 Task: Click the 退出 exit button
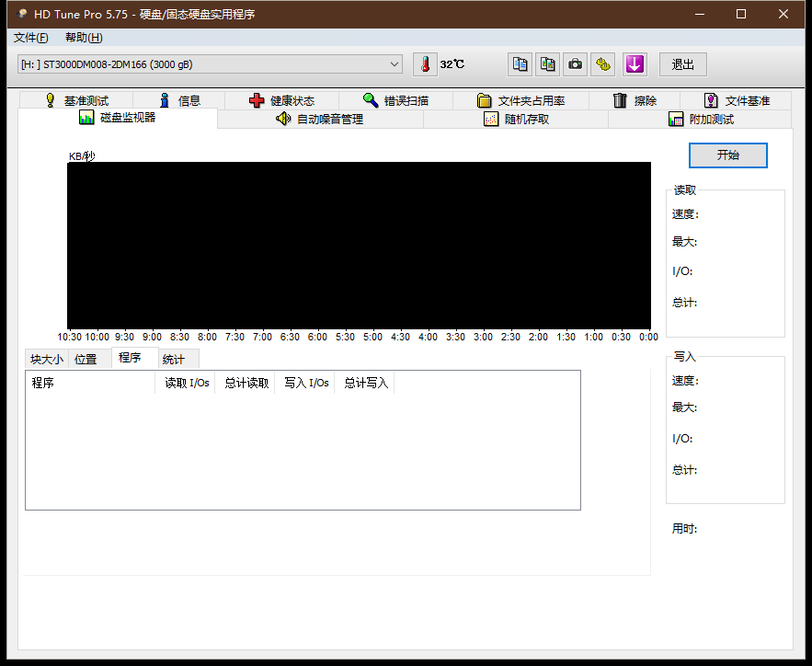click(683, 64)
